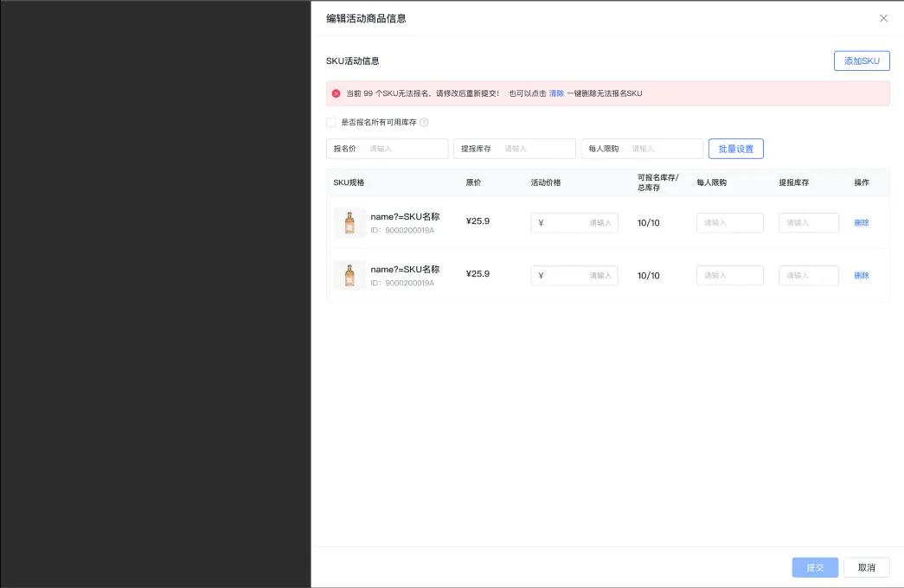Toggle 是否报名所有可用库存 checkbox
Image resolution: width=904 pixels, height=588 pixels.
[x=331, y=122]
